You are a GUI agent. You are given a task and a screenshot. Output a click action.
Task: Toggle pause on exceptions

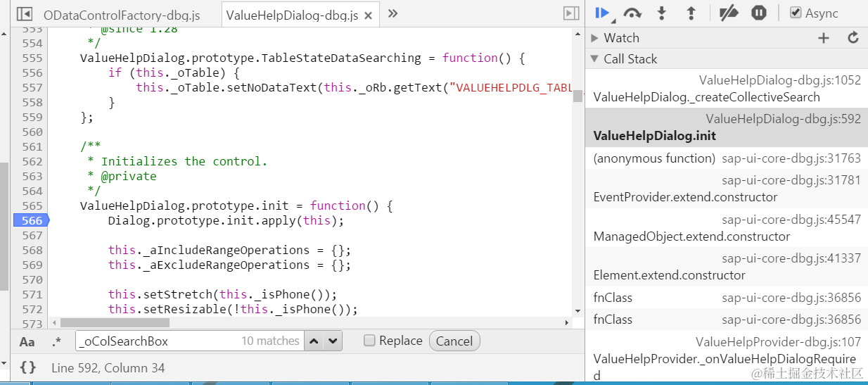pyautogui.click(x=758, y=13)
